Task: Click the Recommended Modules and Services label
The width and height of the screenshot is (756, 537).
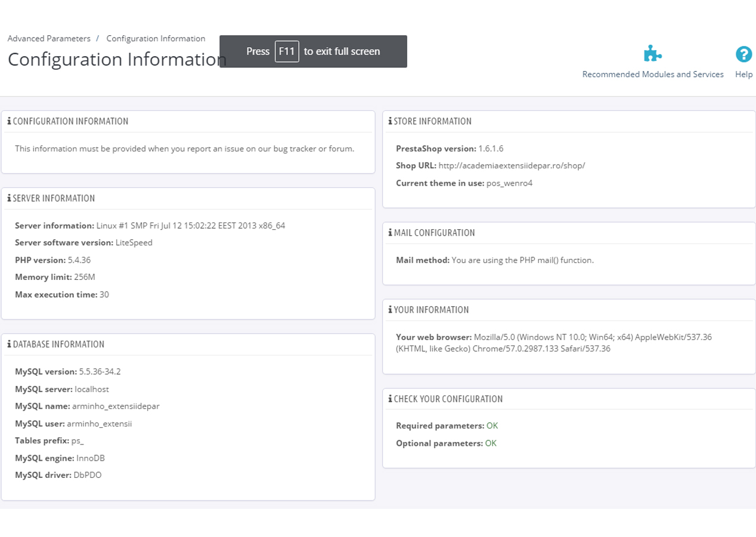Action: point(653,75)
